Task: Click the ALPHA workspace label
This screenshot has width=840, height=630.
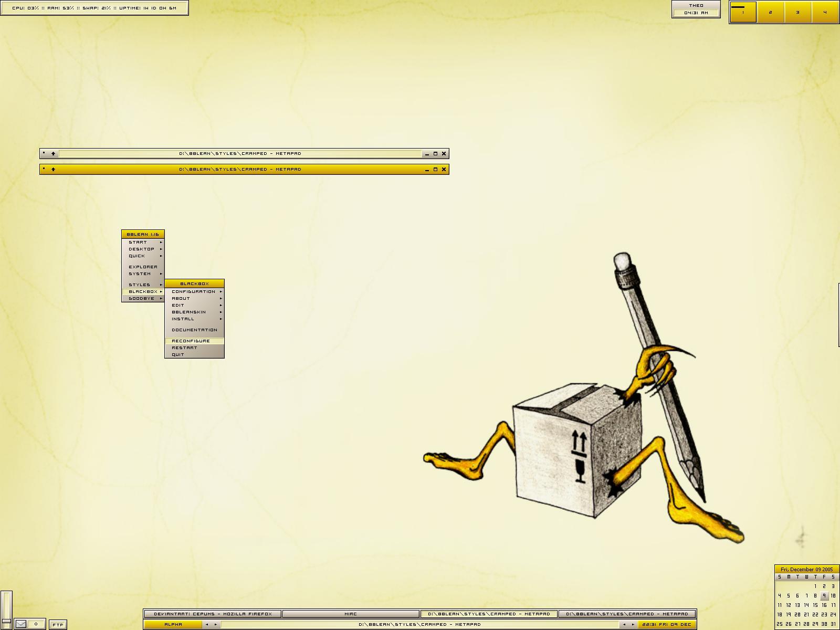Action: pos(173,625)
